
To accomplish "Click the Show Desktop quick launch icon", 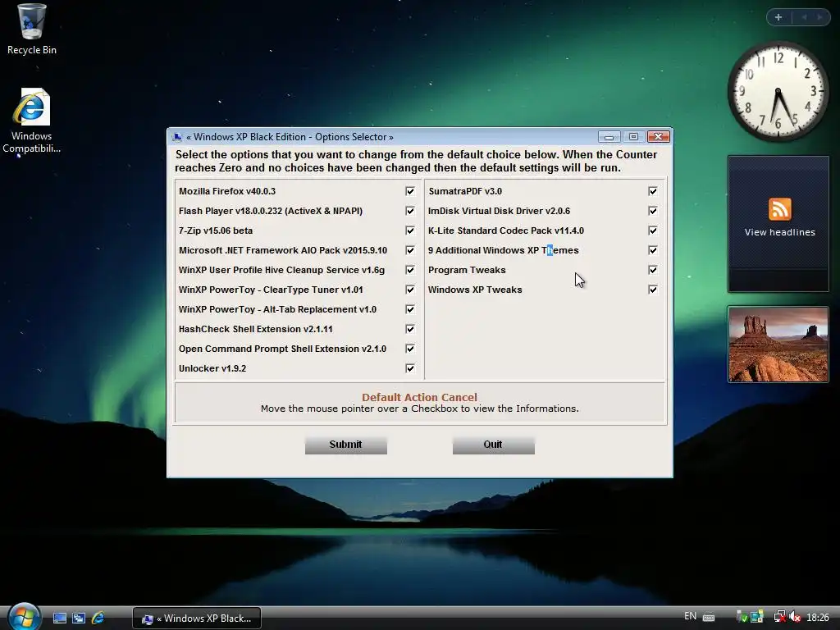I will 59,618.
